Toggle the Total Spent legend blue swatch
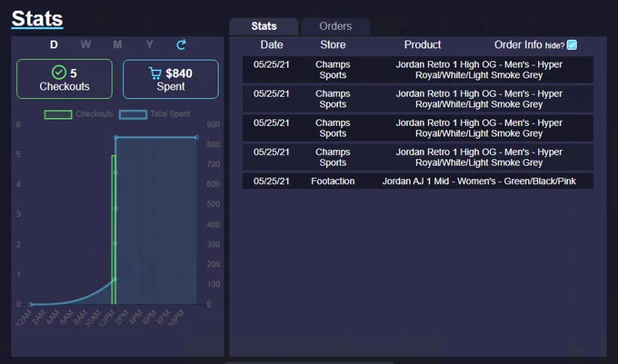This screenshot has height=364, width=618. tap(133, 114)
